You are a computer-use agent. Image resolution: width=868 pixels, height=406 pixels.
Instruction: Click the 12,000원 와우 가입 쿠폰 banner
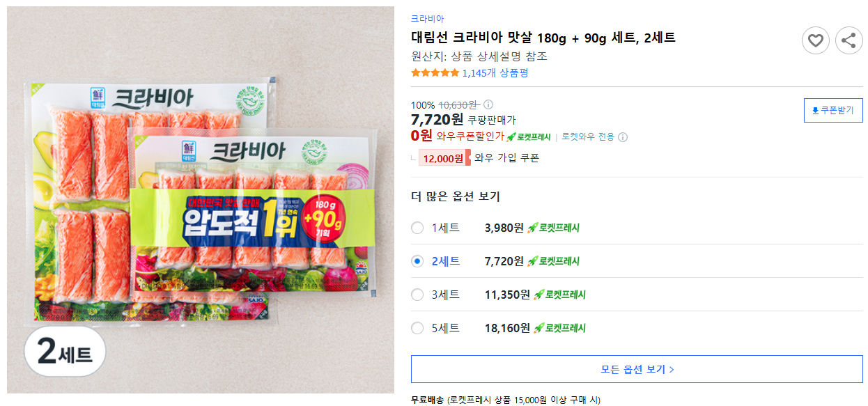coord(442,158)
